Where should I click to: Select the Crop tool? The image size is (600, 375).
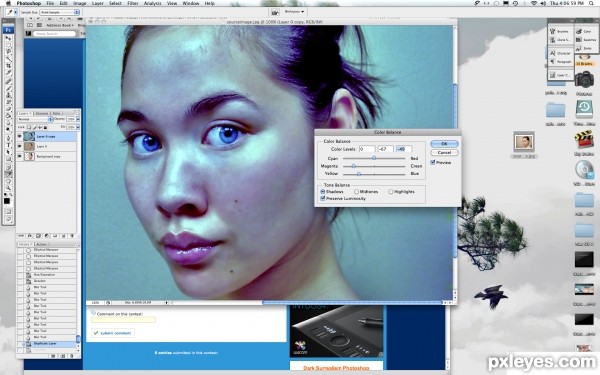pyautogui.click(x=8, y=66)
